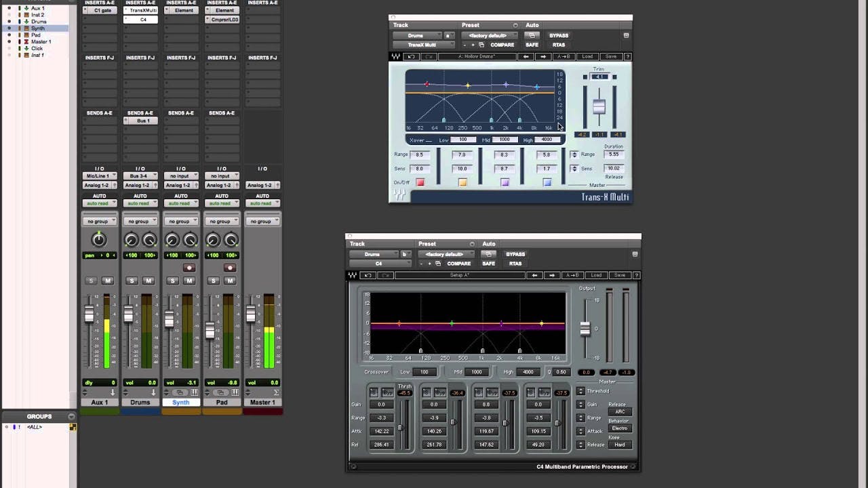This screenshot has width=868, height=488.
Task: Solo the Synth channel strip
Action: coord(172,281)
